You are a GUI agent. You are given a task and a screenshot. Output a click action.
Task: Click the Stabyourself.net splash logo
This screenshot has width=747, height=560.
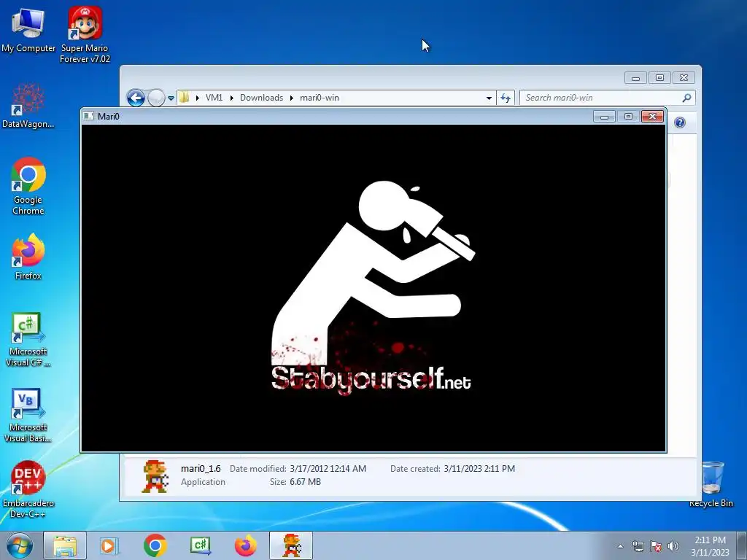click(372, 287)
